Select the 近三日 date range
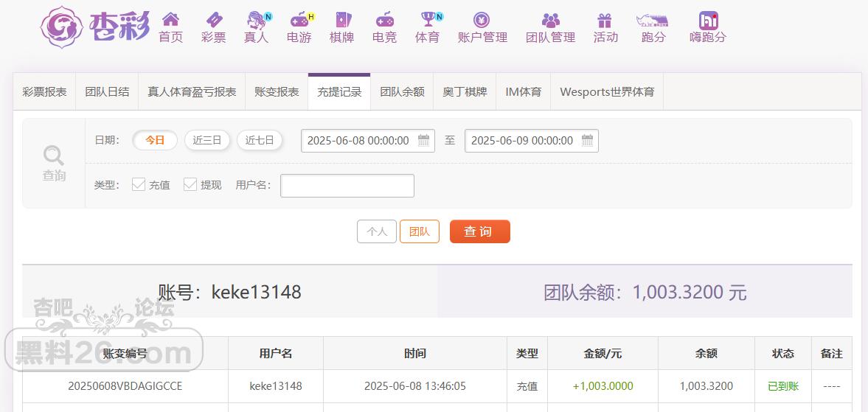This screenshot has width=868, height=412. (207, 141)
